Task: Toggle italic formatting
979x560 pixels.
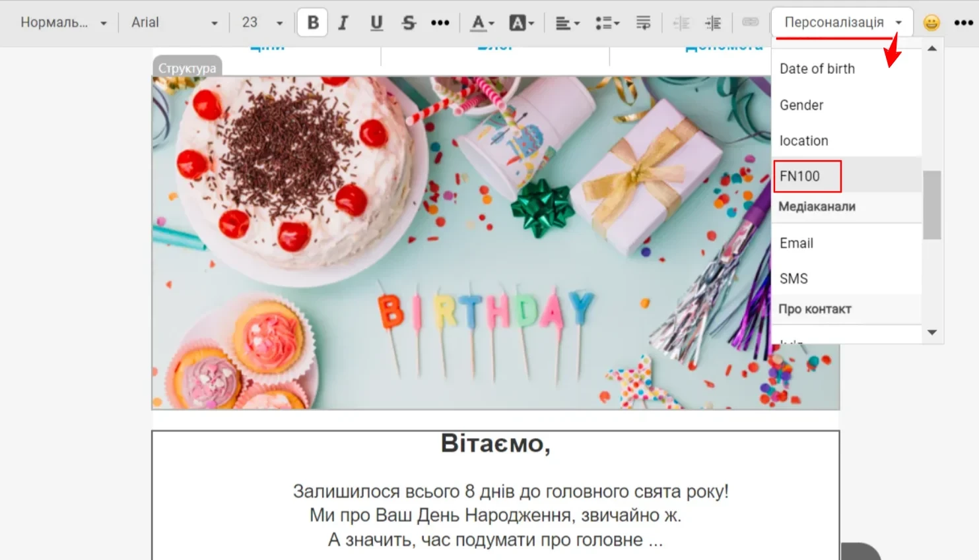Action: click(x=343, y=23)
